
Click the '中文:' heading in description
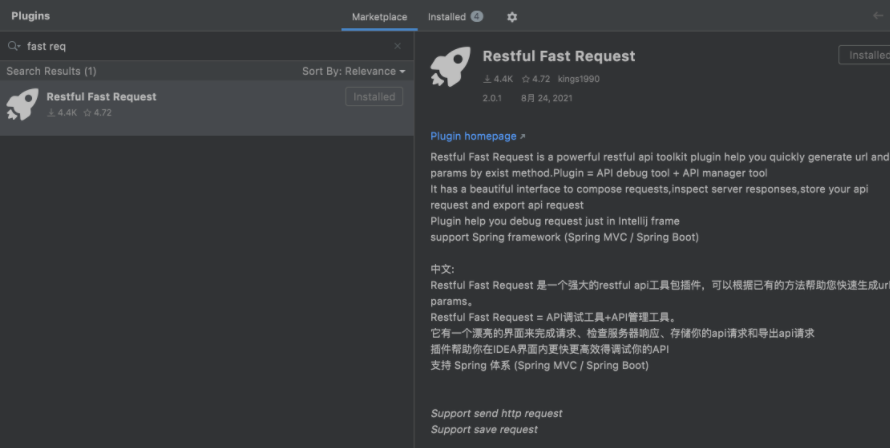442,269
